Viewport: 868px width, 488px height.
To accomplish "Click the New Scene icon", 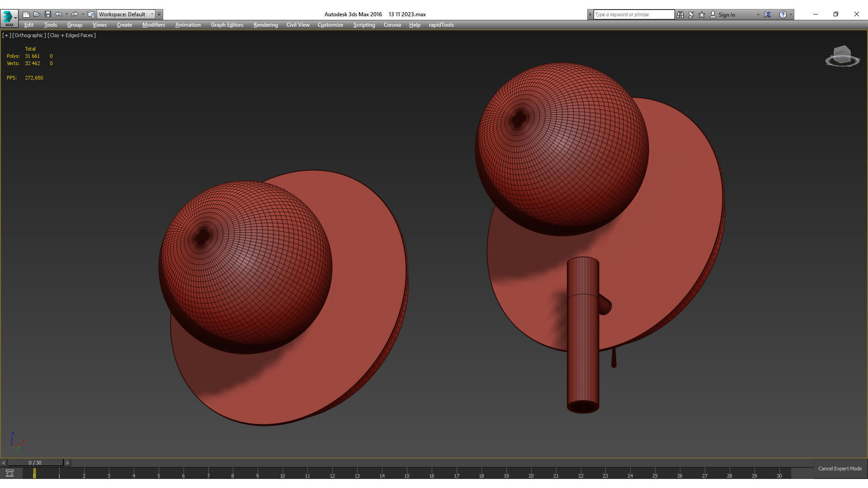I will pos(26,14).
